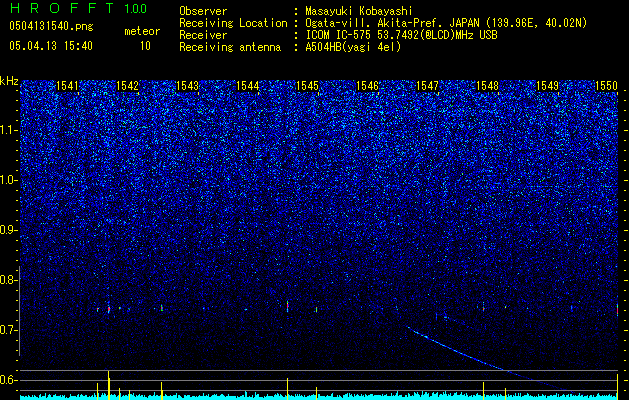Click the Receiving antenna field label
This screenshot has height=400, width=629.
click(230, 47)
